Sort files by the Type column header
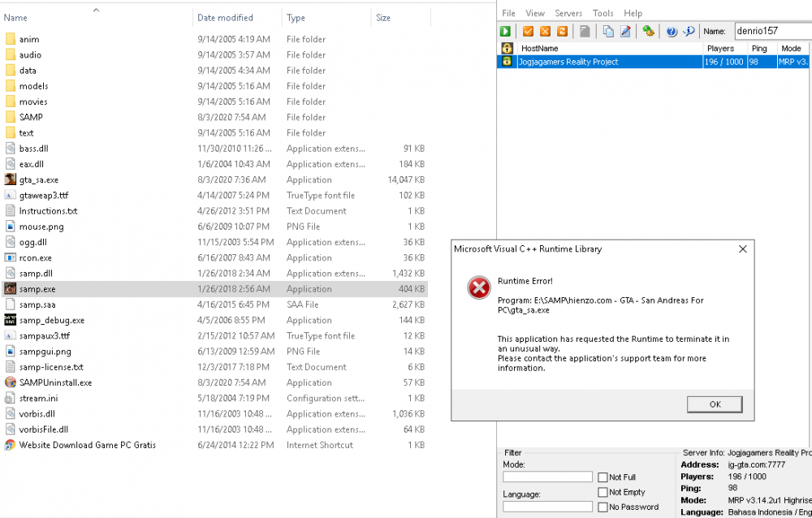 point(326,18)
